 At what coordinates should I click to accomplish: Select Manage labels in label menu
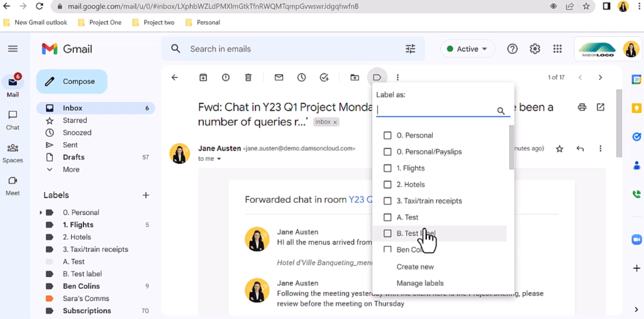[420, 283]
